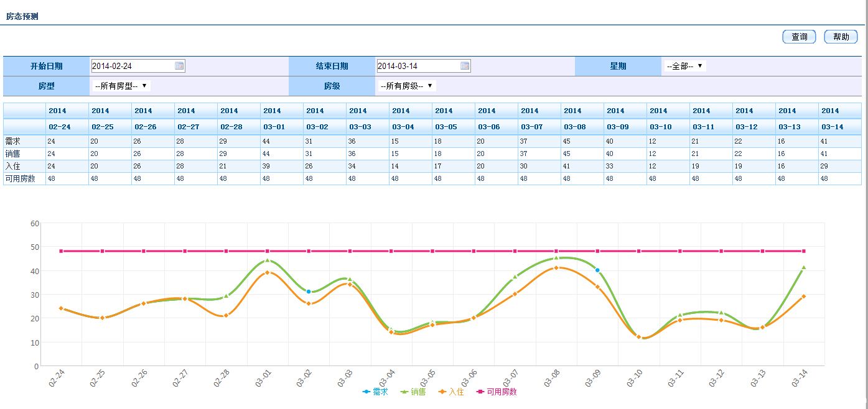This screenshot has height=409, width=868.
Task: Click the green 销售 triangle marker at 03-14
Action: (803, 268)
